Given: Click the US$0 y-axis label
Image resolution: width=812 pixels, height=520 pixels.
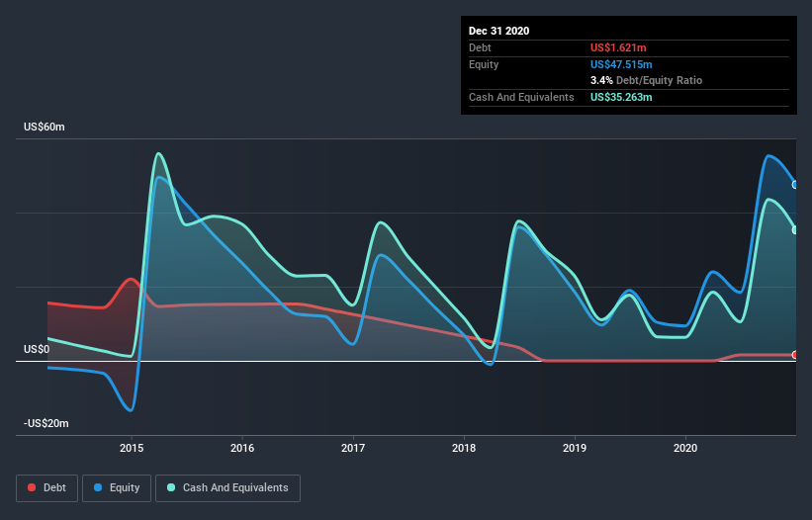Looking at the screenshot, I should (x=37, y=349).
